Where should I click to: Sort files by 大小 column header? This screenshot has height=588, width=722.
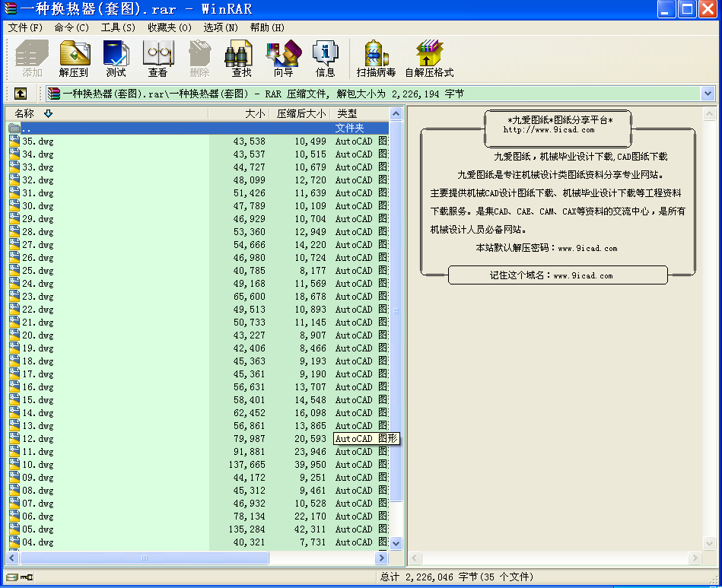pyautogui.click(x=255, y=113)
